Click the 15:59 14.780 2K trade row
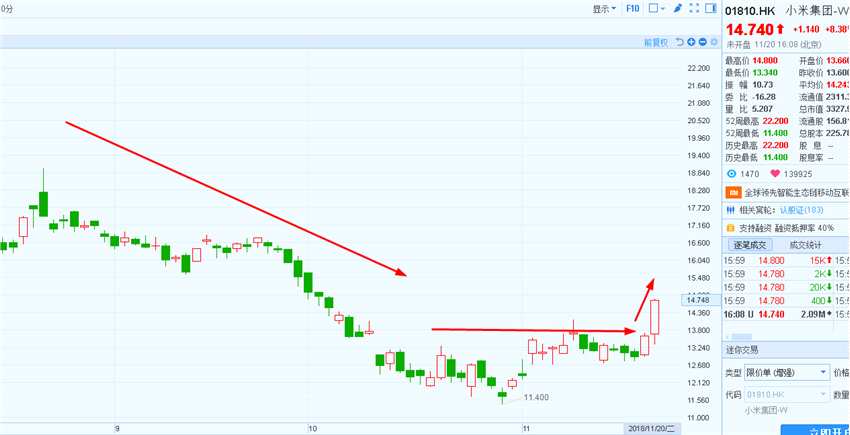Image resolution: width=850 pixels, height=435 pixels. pyautogui.click(x=786, y=273)
